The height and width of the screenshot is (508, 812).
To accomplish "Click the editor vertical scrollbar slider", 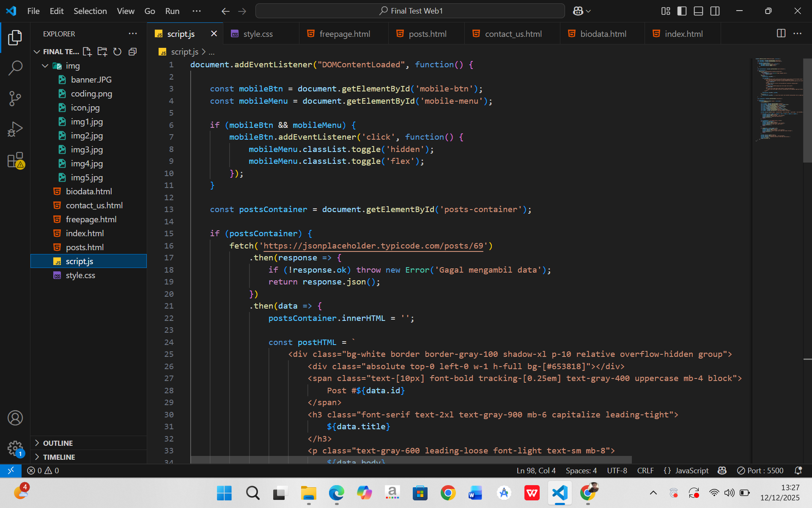I will 807,110.
